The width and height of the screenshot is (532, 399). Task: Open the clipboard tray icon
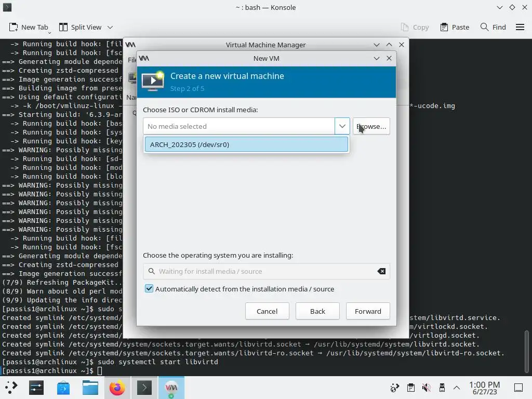(x=411, y=388)
